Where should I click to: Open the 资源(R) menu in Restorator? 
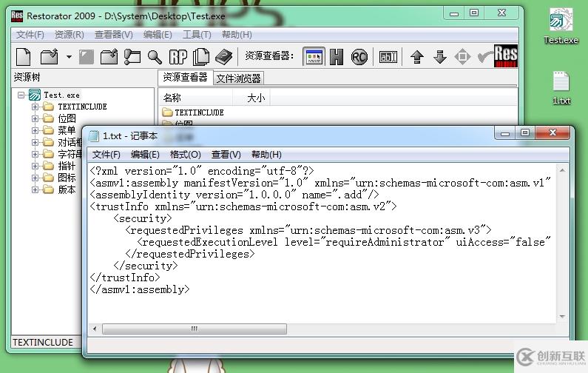point(70,35)
